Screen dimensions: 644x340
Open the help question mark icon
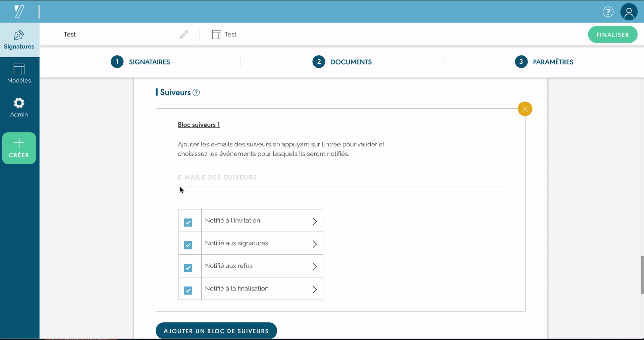click(608, 12)
